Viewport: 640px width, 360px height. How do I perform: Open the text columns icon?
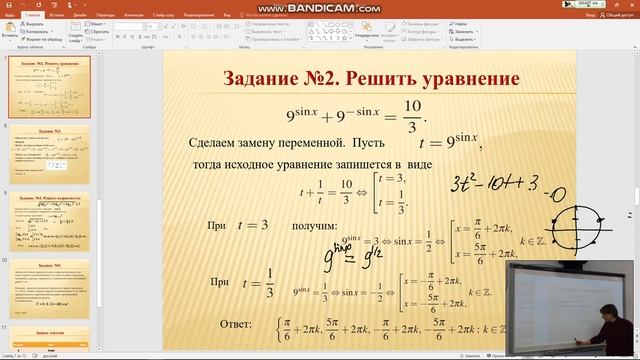coord(227,37)
